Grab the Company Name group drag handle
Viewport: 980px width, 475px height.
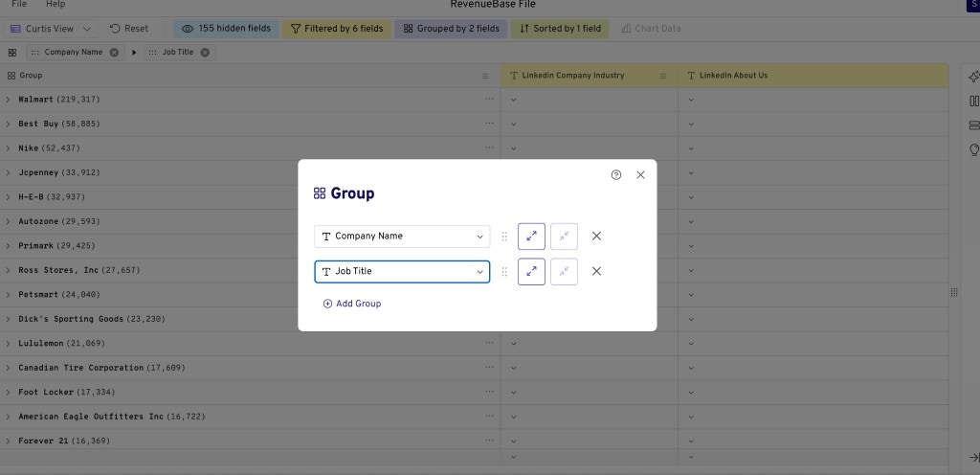pos(504,237)
